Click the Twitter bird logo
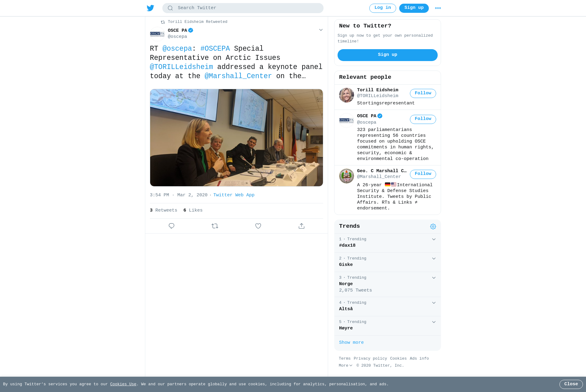586x392 pixels. pos(150,8)
